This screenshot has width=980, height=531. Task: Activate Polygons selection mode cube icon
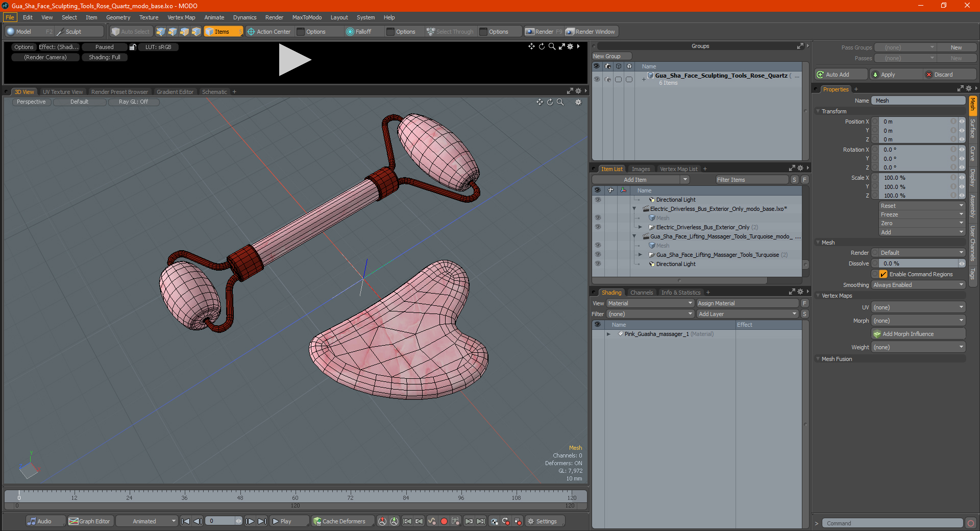point(184,32)
